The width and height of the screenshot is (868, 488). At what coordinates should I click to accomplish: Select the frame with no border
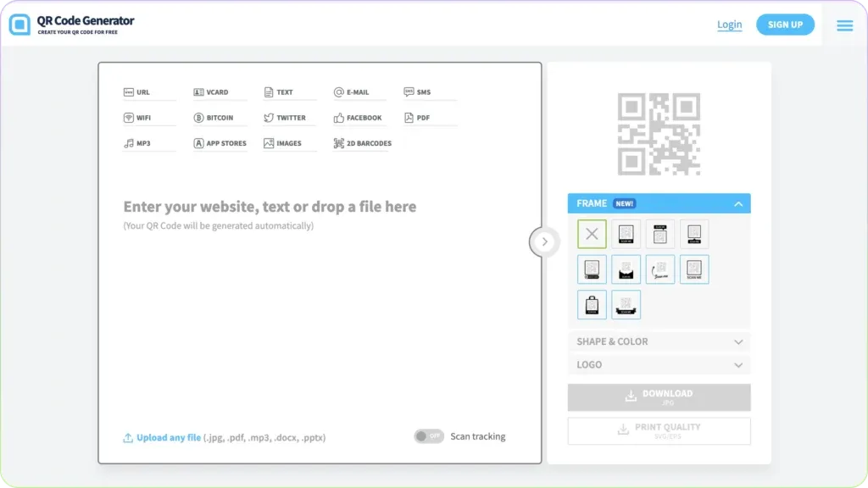591,234
